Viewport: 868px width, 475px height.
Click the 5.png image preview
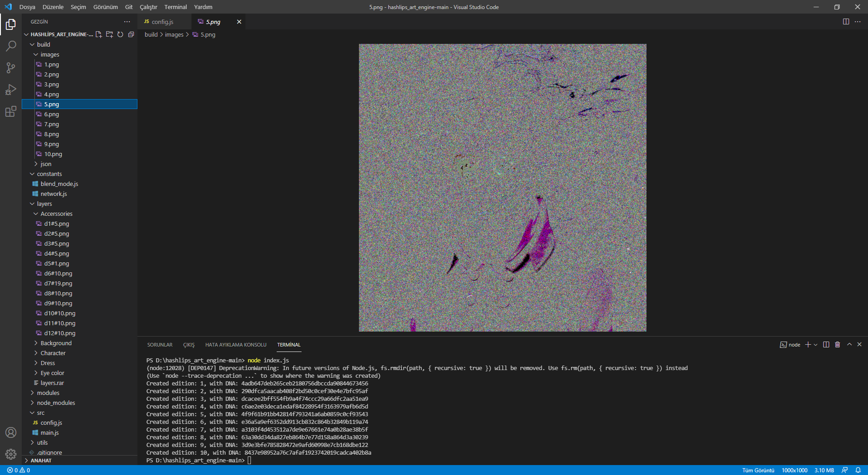pos(502,187)
